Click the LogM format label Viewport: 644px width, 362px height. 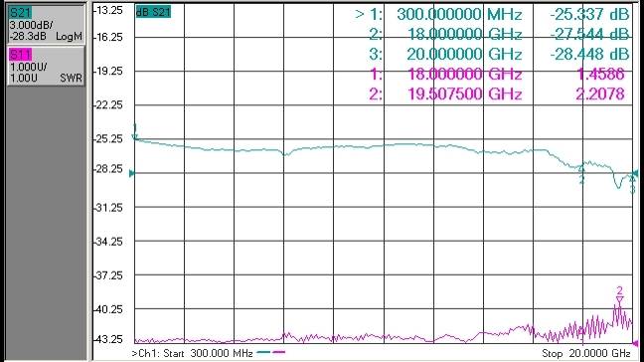click(x=69, y=37)
